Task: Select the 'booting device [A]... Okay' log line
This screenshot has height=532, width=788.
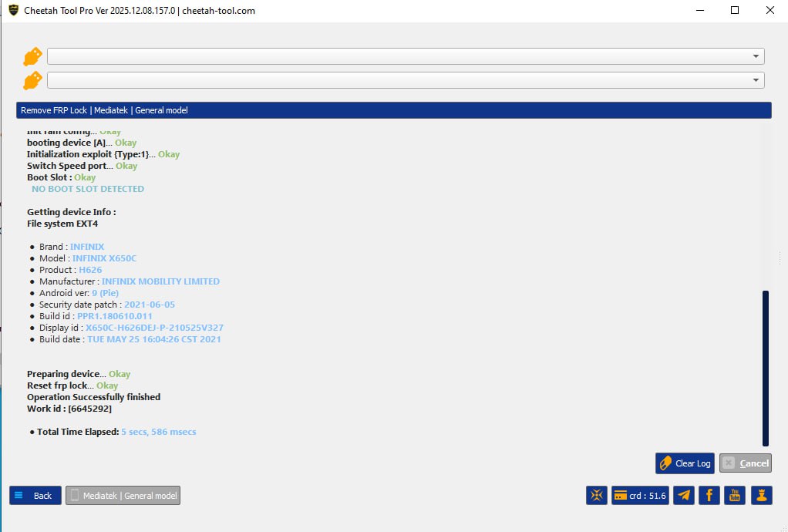Action: (x=82, y=143)
